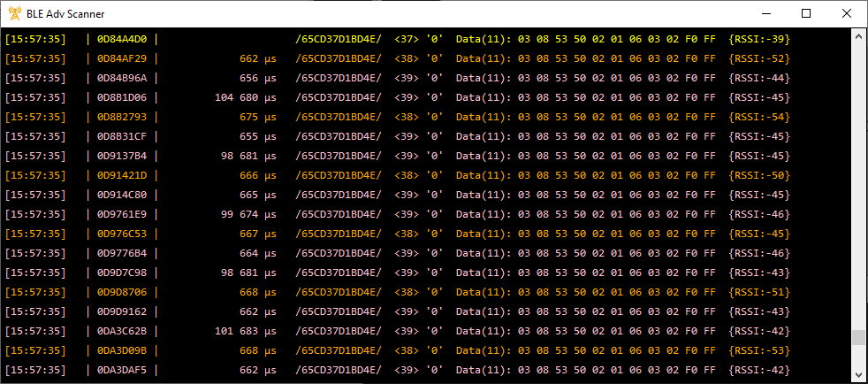Select the ID 0D84A4D0 in the first row

[122, 39]
